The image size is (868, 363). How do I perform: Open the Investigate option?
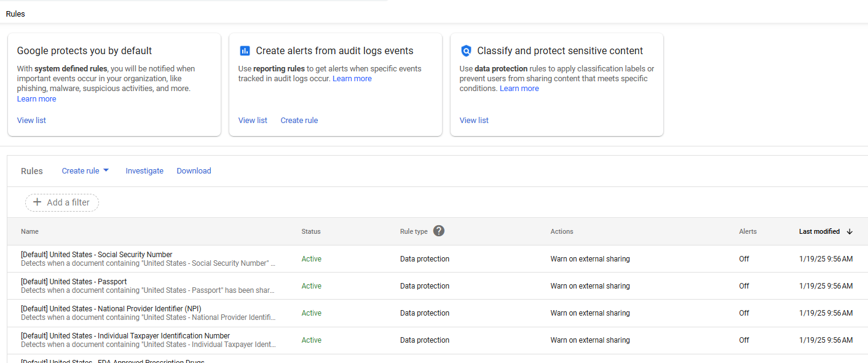pos(144,171)
